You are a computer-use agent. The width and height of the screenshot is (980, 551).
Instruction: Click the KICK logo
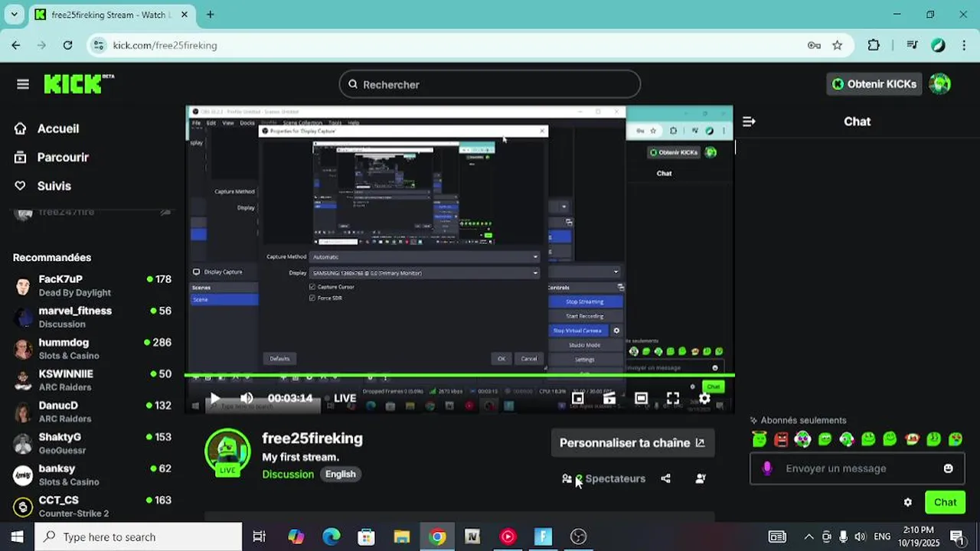point(79,84)
